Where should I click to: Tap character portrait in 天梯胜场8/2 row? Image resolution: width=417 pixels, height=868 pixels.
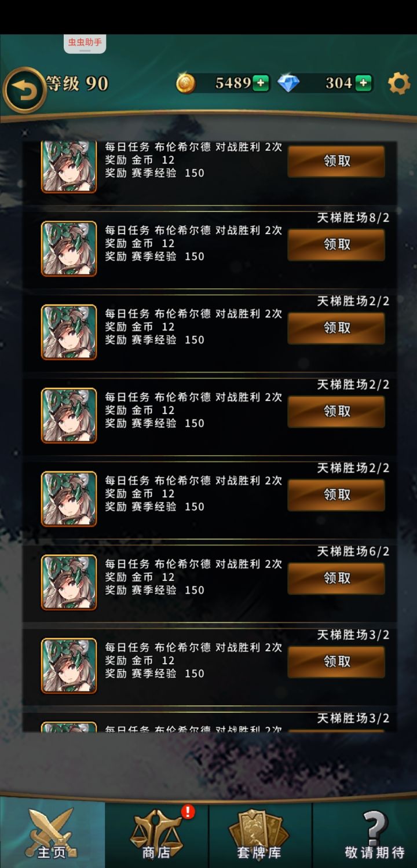pos(69,248)
